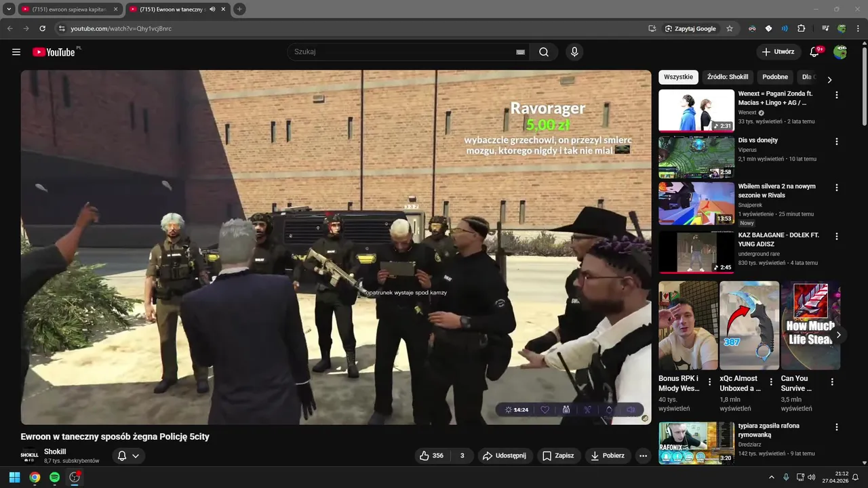Open the typiara zgasiła rafona thumbnail
Screen dimensions: 868x488
pos(696,443)
